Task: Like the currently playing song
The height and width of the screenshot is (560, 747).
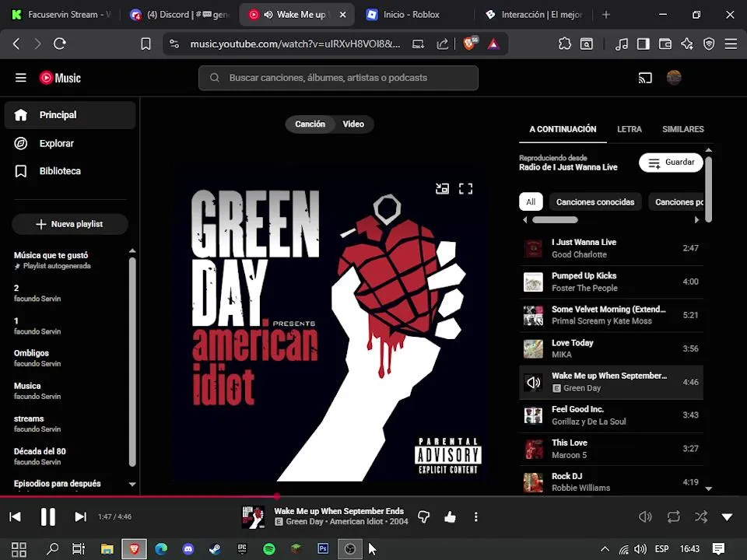Action: (x=450, y=516)
